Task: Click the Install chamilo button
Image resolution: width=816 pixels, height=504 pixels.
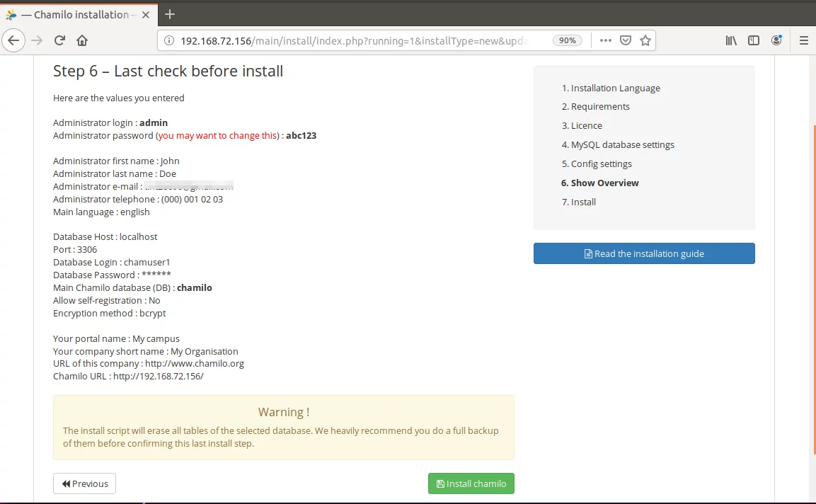Action: 471,483
